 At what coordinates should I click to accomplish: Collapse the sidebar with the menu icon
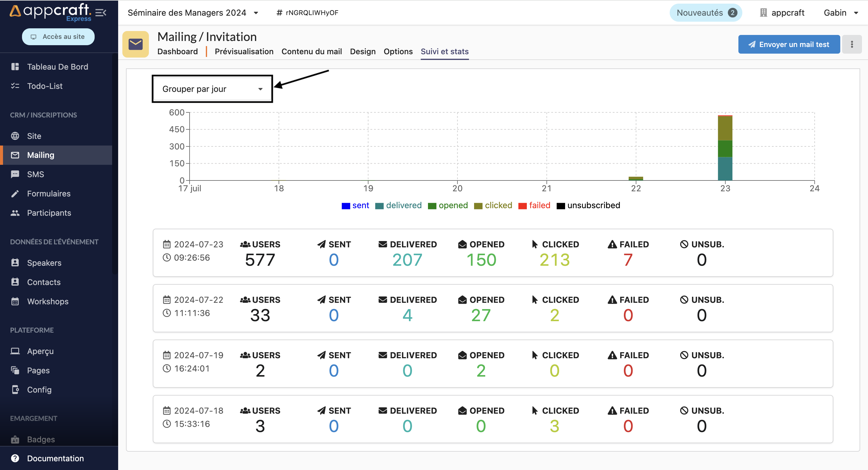101,13
